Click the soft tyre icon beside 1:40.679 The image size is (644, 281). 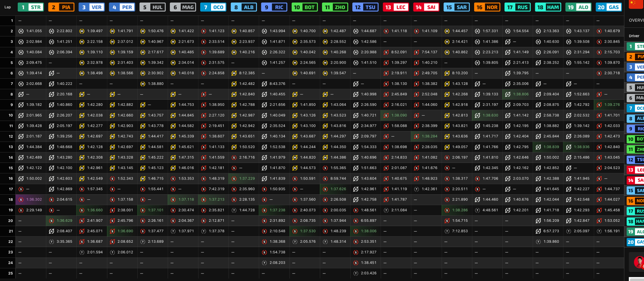(599, 31)
